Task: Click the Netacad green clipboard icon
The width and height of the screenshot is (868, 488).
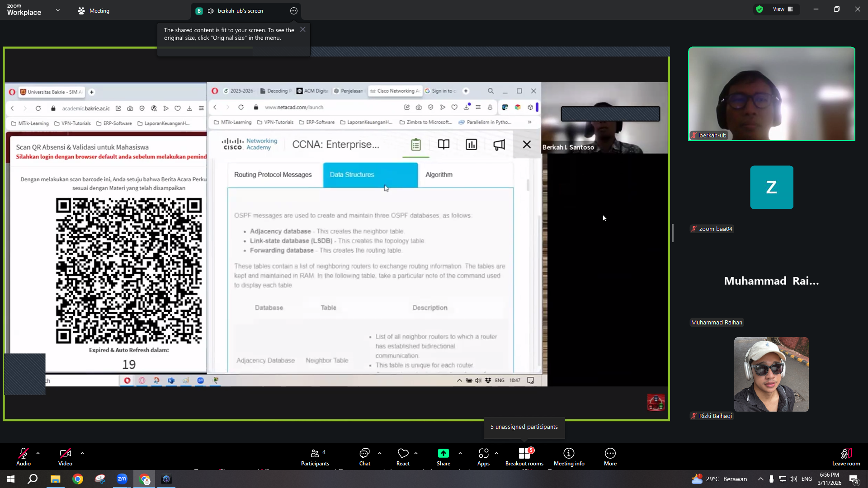Action: [x=416, y=145]
